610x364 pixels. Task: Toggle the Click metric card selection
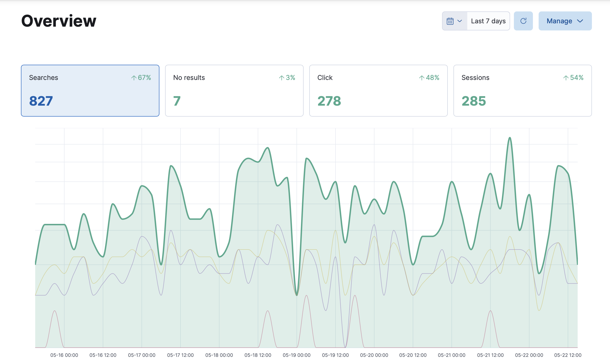(378, 91)
